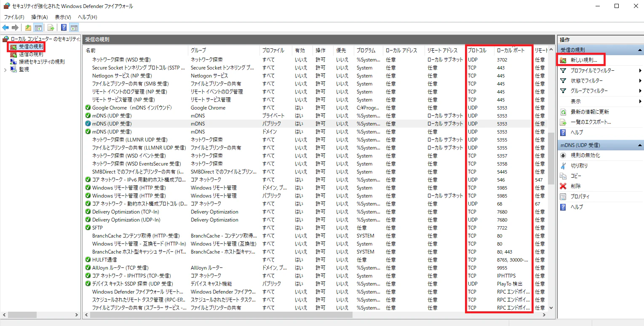Go forward using the toolbar forward arrow

pyautogui.click(x=15, y=28)
